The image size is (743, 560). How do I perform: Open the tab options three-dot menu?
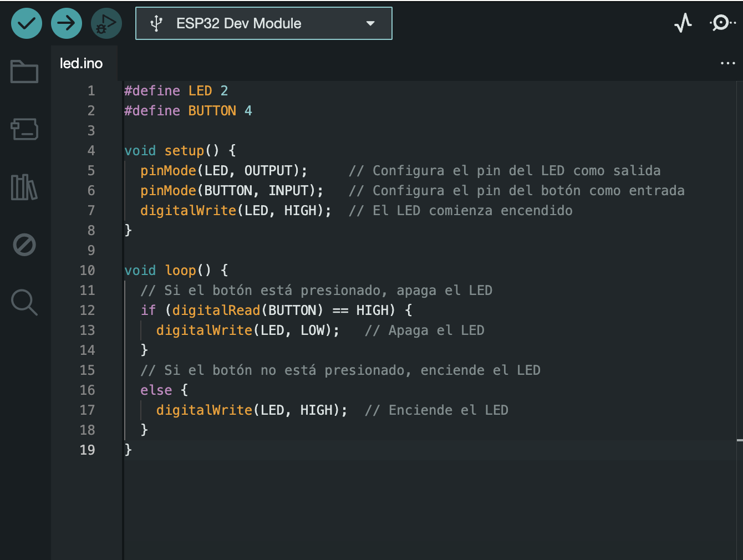(x=727, y=63)
